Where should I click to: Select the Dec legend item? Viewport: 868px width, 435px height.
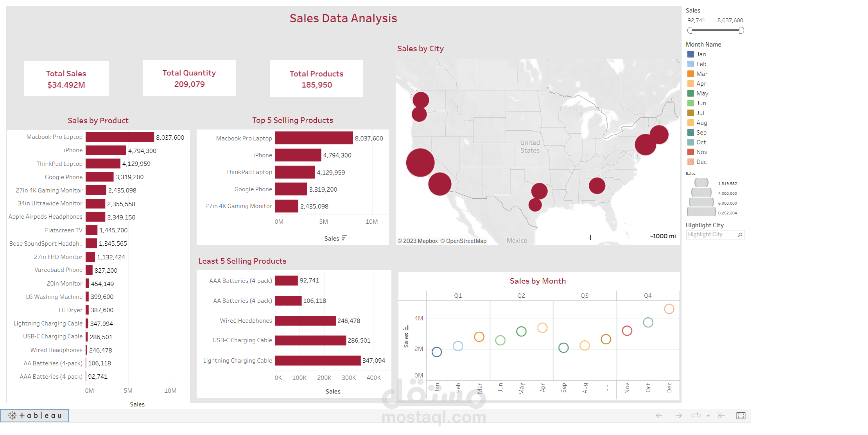[x=701, y=162]
